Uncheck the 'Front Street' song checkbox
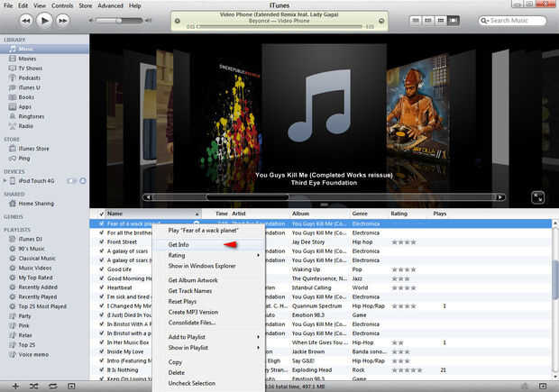The width and height of the screenshot is (559, 392). (102, 242)
